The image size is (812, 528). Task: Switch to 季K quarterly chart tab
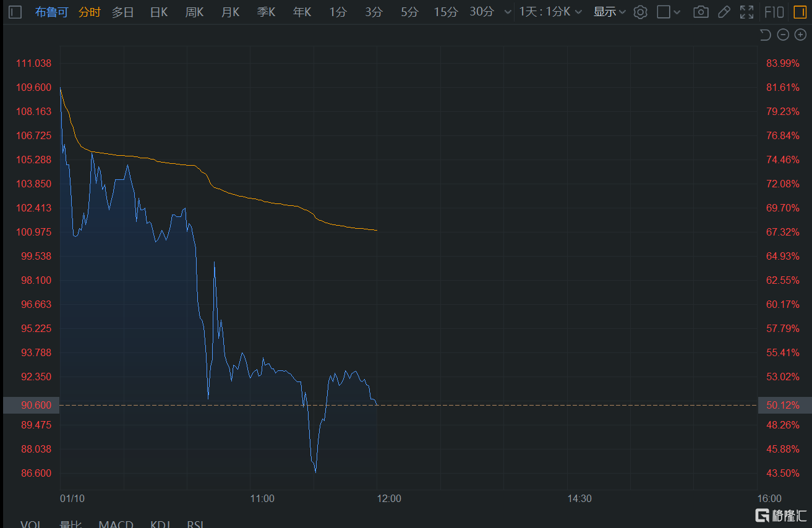tap(266, 12)
